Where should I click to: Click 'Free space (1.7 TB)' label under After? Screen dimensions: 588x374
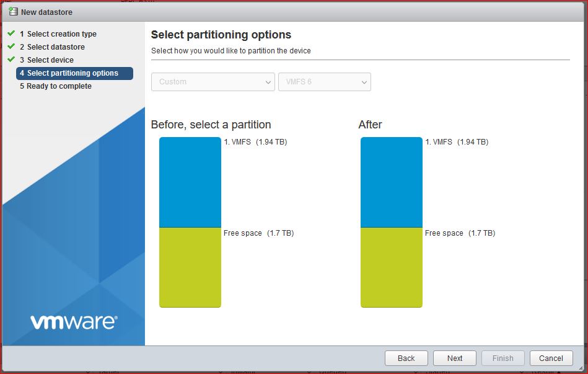(460, 233)
